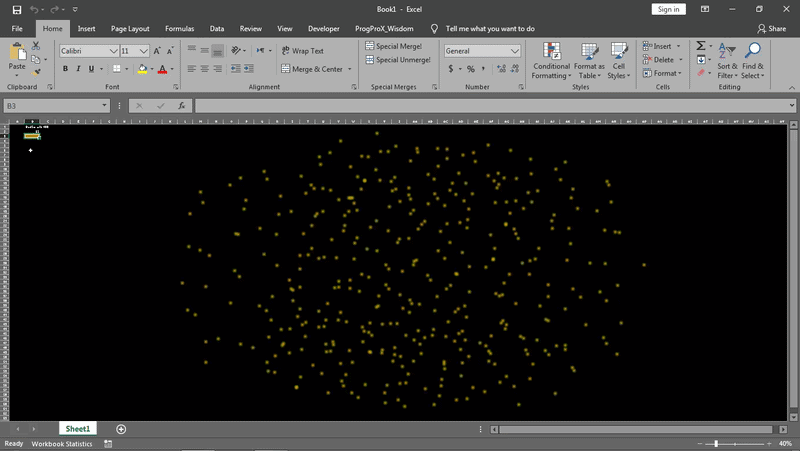Open the Calibri font name dropdown

[113, 51]
